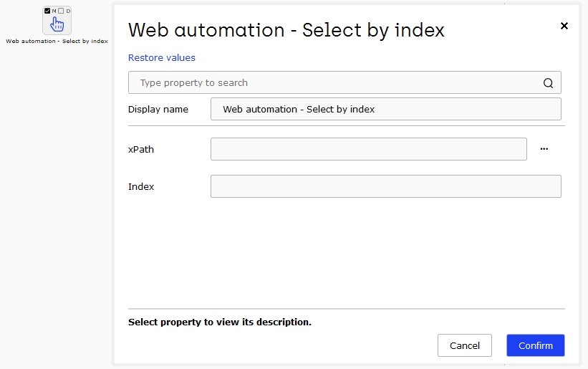
Task: Click the Display name label
Action: (x=158, y=109)
